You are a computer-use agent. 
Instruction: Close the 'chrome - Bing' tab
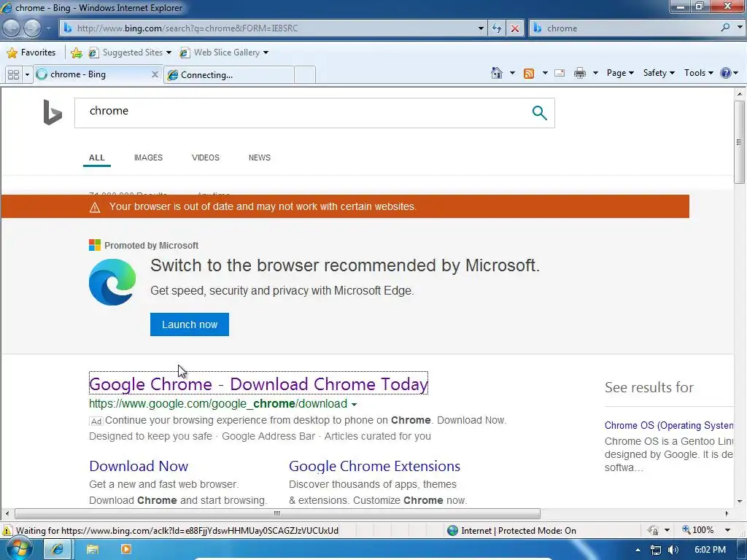pos(155,74)
